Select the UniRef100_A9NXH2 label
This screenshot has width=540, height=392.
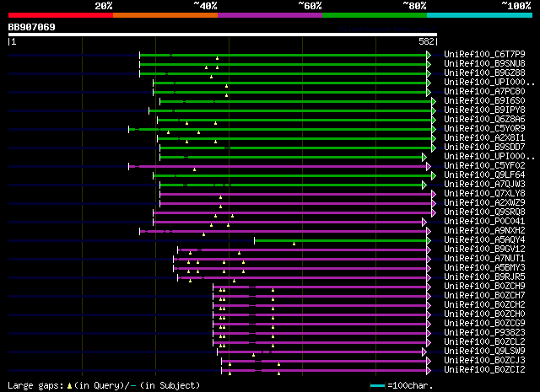coord(484,231)
